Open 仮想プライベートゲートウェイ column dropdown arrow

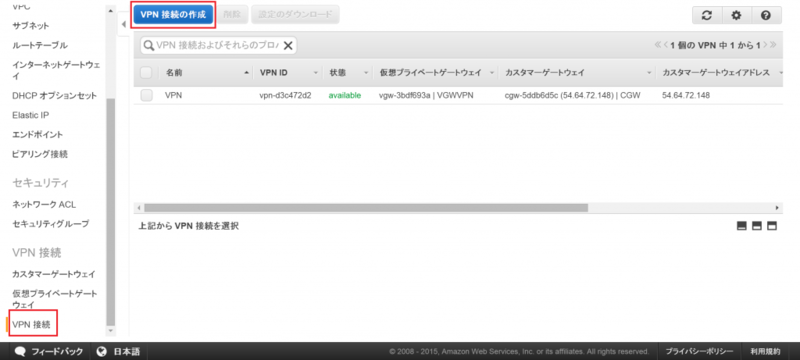point(491,73)
